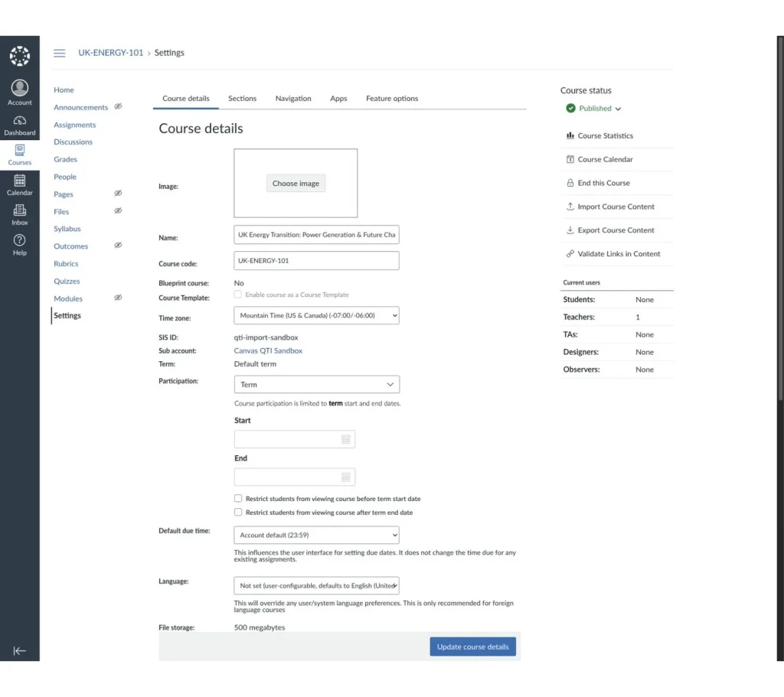Click the green Published checkmark icon
Image resolution: width=784 pixels, height=697 pixels.
coord(570,108)
